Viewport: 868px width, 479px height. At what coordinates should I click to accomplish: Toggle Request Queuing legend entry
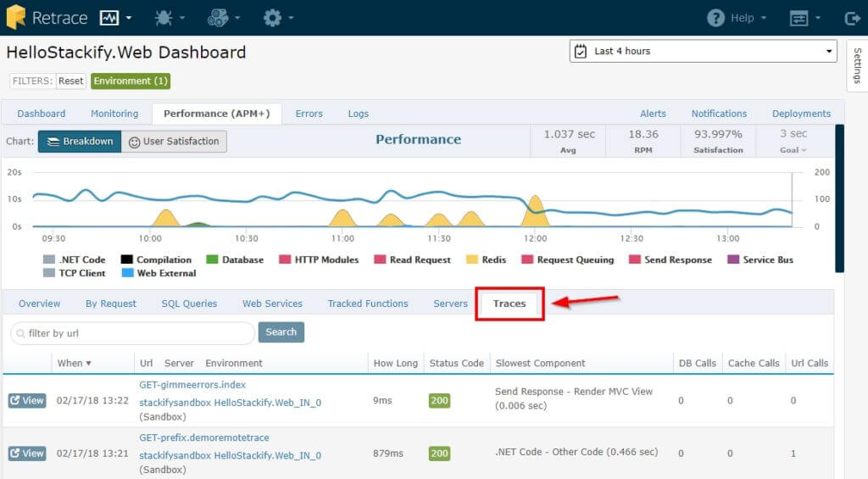568,259
